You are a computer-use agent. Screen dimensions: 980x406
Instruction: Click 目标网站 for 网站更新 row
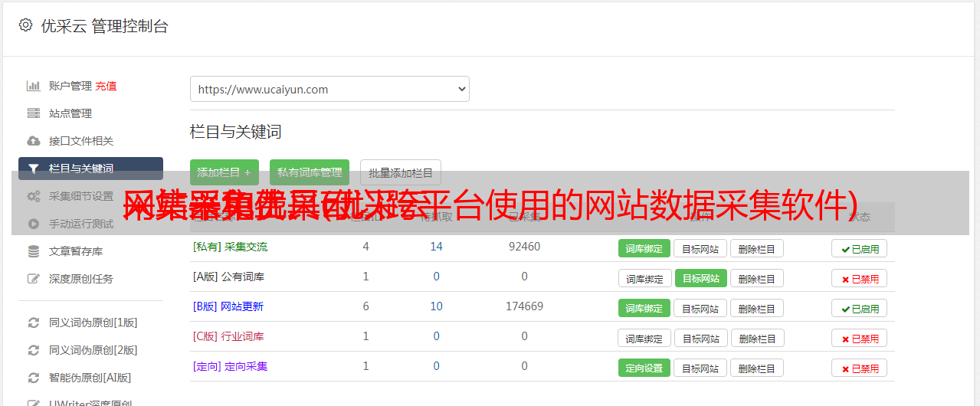700,308
